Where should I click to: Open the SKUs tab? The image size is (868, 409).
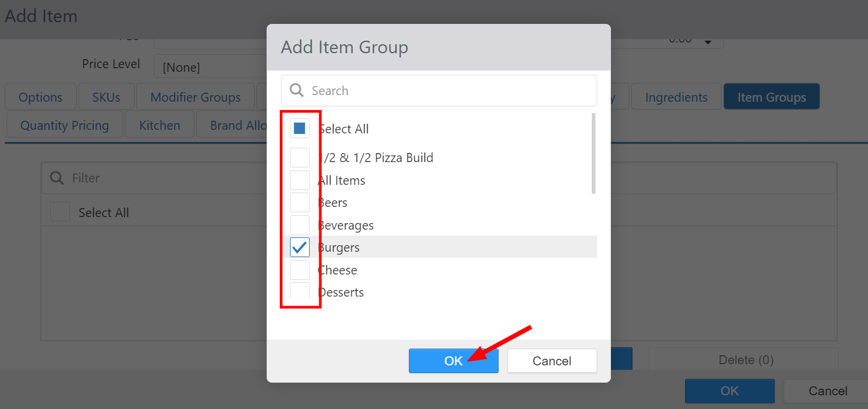[106, 97]
